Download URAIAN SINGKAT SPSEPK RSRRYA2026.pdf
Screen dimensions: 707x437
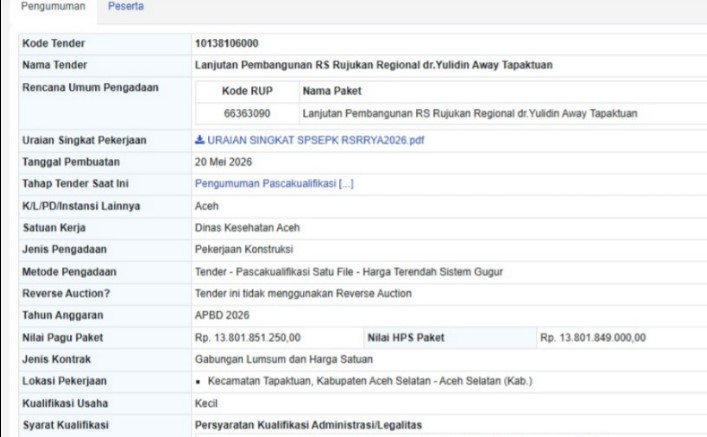(315, 140)
